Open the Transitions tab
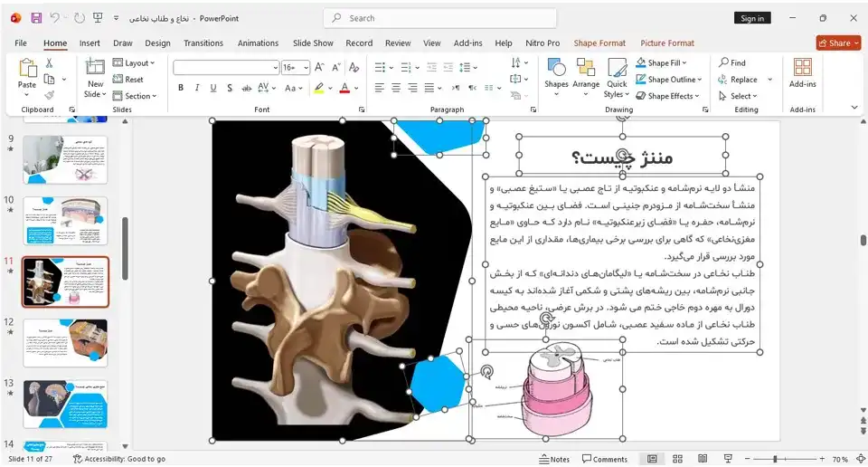Screen dimensions: 868x467 click(x=203, y=43)
